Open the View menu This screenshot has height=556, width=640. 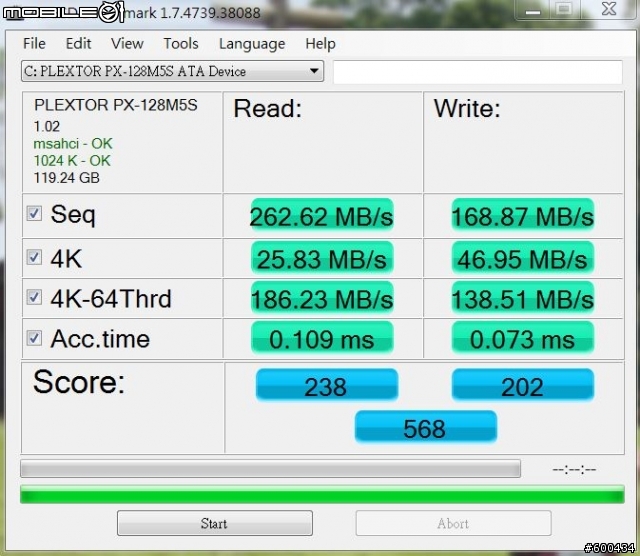127,43
